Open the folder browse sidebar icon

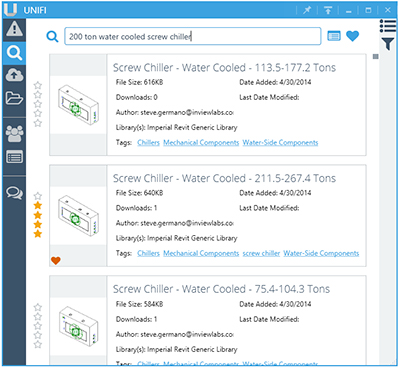click(x=14, y=98)
